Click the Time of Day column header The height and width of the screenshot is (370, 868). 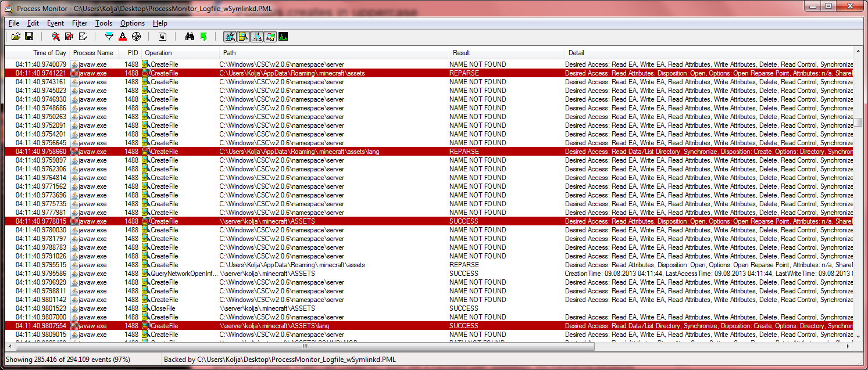click(x=37, y=53)
